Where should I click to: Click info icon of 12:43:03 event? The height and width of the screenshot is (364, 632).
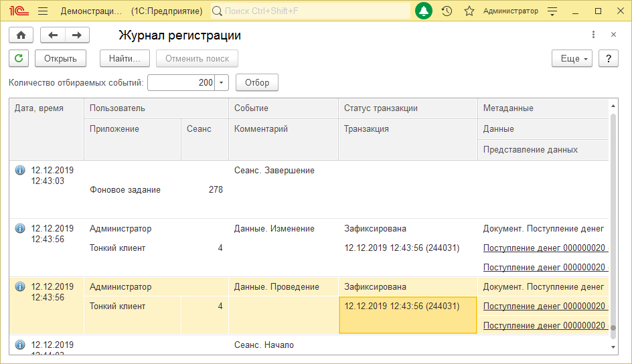tap(20, 171)
